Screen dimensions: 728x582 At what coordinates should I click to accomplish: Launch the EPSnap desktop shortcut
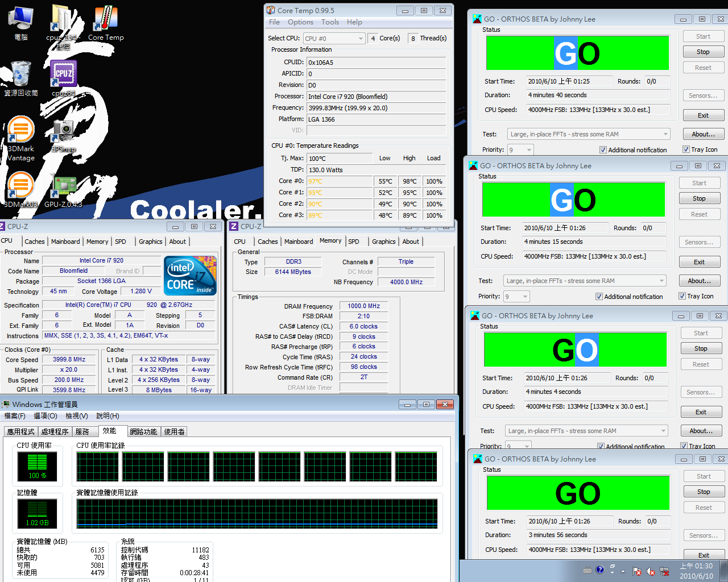(x=63, y=135)
